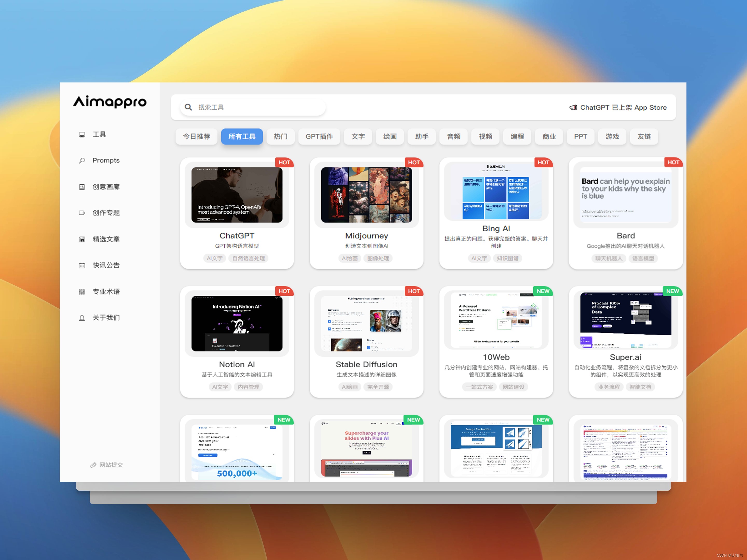Select the 友链 tab
This screenshot has height=560, width=747.
pos(644,136)
